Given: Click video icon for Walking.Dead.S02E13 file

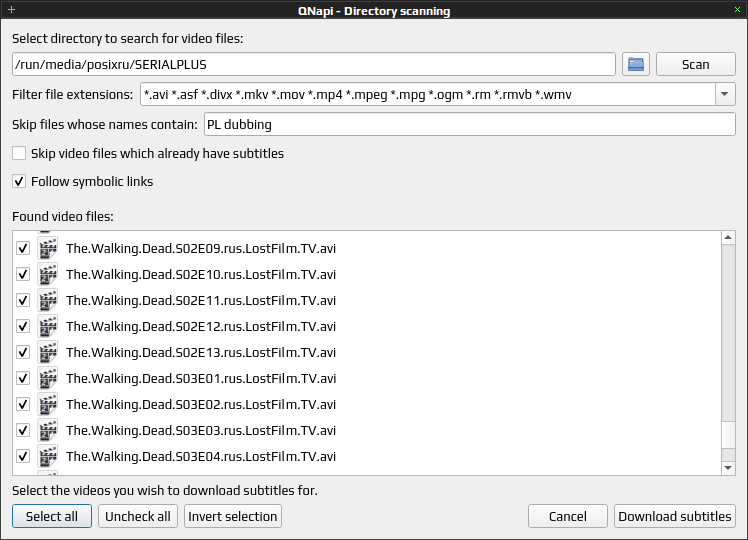Looking at the screenshot, I should pyautogui.click(x=48, y=353).
